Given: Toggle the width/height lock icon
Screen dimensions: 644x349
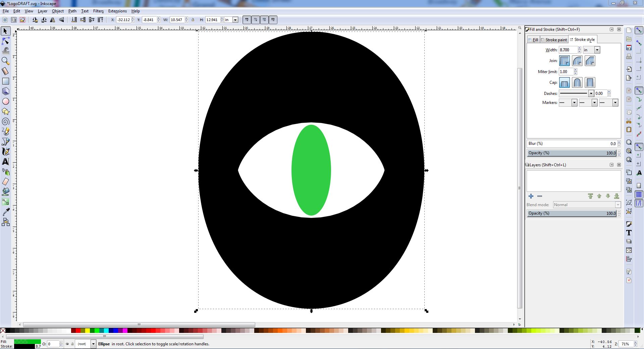Looking at the screenshot, I should click(x=193, y=20).
